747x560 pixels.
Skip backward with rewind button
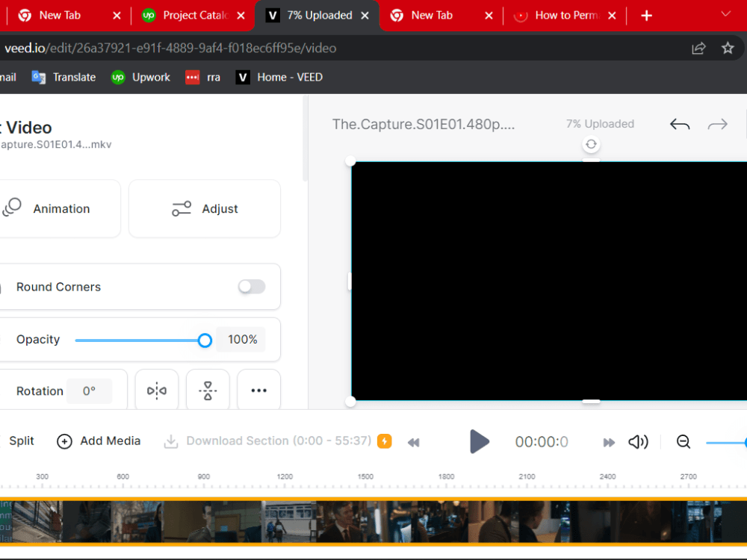[414, 442]
